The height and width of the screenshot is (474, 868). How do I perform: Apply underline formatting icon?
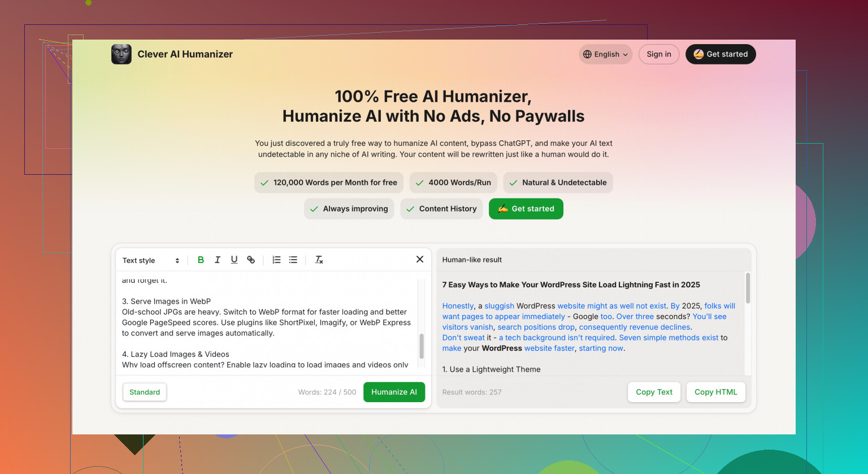[234, 260]
